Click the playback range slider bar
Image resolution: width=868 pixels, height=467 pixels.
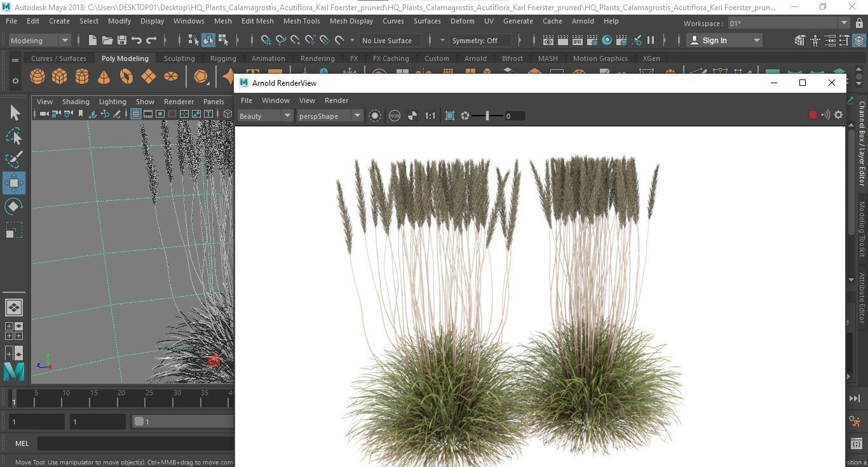[183, 421]
